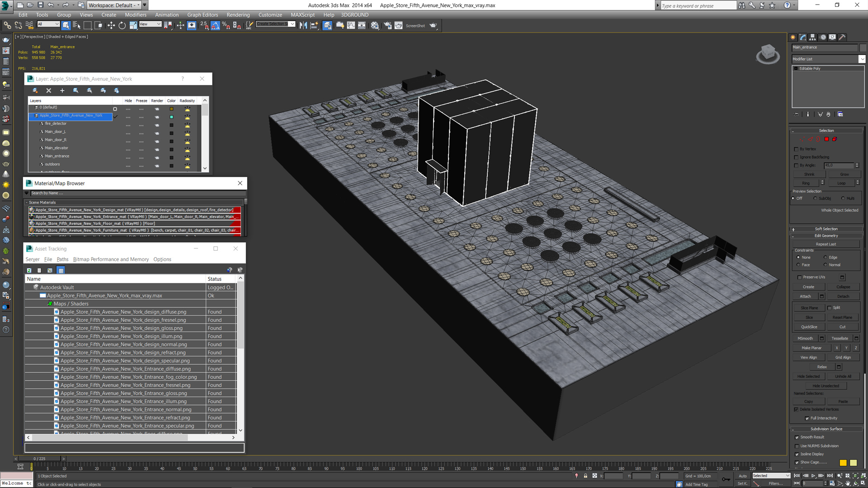Click the Make Planar button
This screenshot has height=488, width=868.
[811, 348]
